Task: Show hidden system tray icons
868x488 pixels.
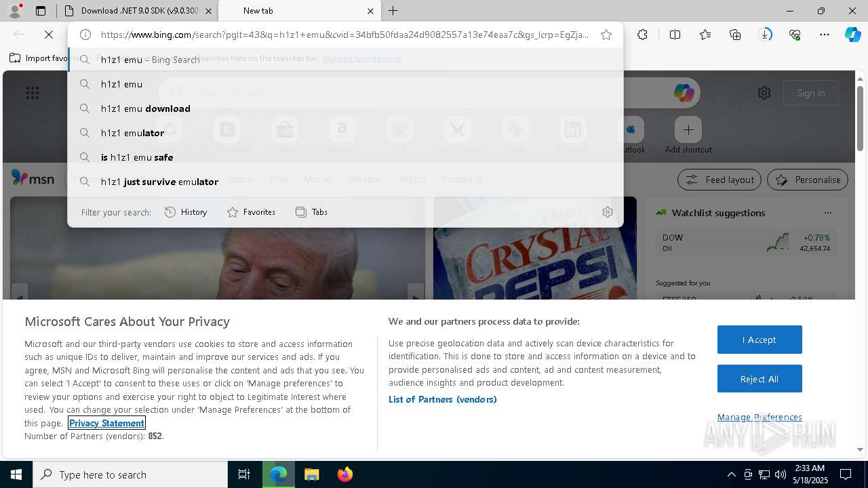Action: (x=731, y=474)
